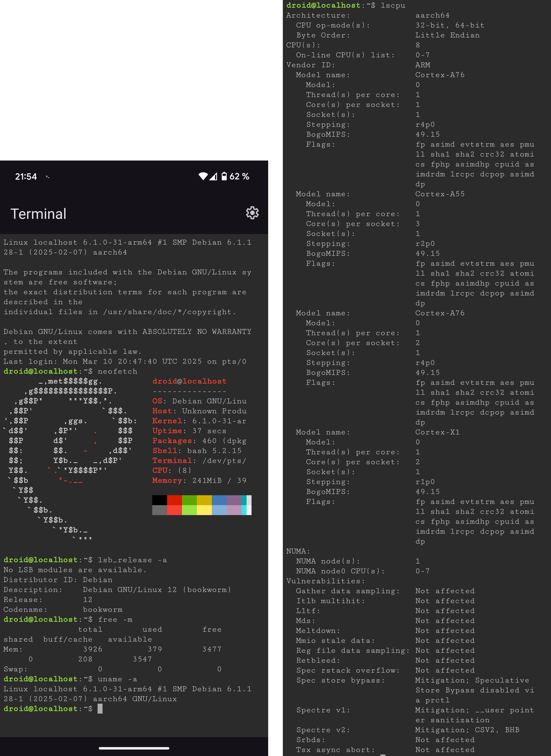Tap the Wi-Fi status icon
Viewport: 551px width, 756px height.
click(203, 176)
